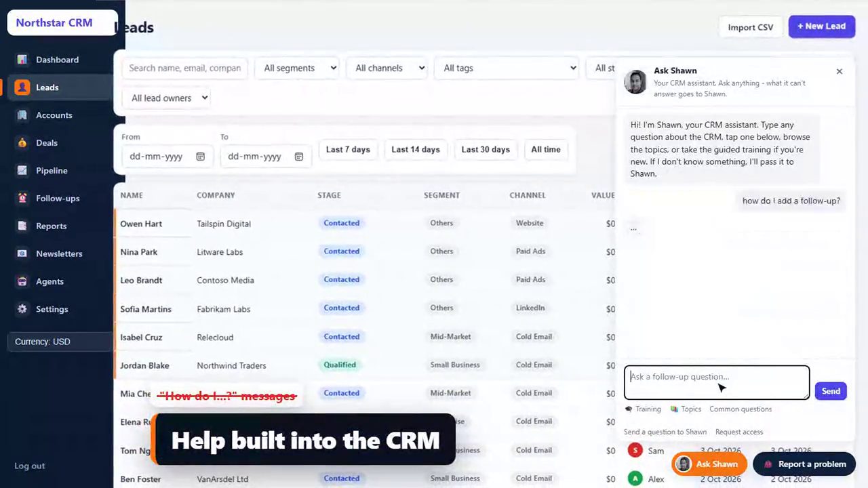Image resolution: width=868 pixels, height=488 pixels.
Task: Focus the lead search field
Action: (184, 68)
